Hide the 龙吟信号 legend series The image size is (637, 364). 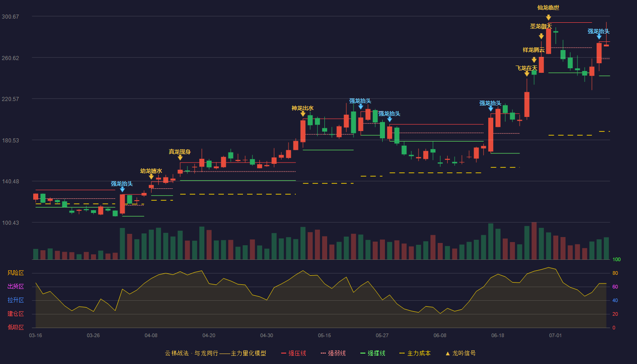coord(460,353)
